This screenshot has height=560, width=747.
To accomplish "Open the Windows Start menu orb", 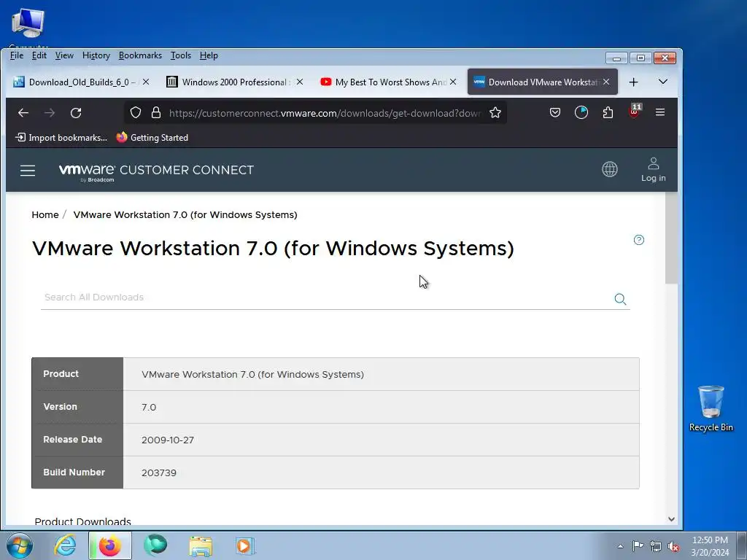I will (x=20, y=545).
